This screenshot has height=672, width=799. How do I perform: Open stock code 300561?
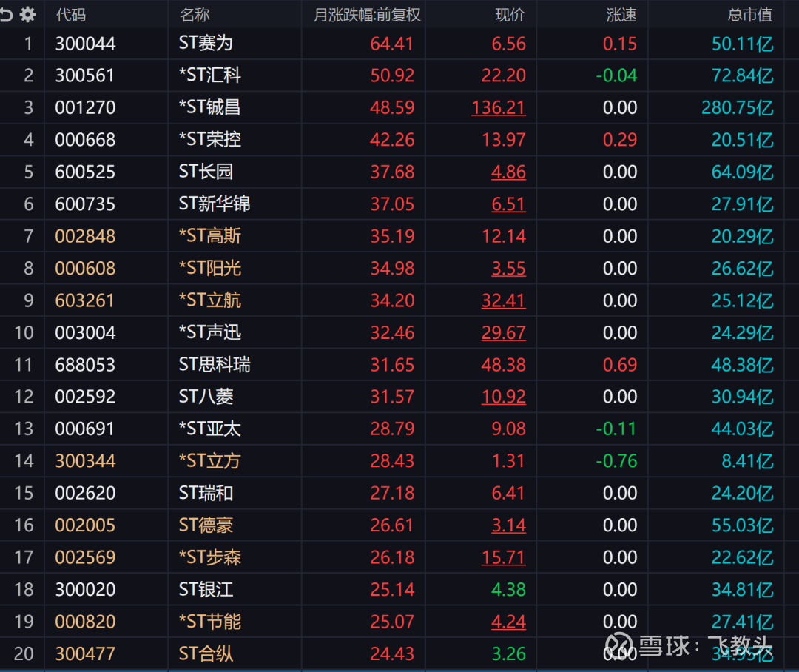[85, 75]
